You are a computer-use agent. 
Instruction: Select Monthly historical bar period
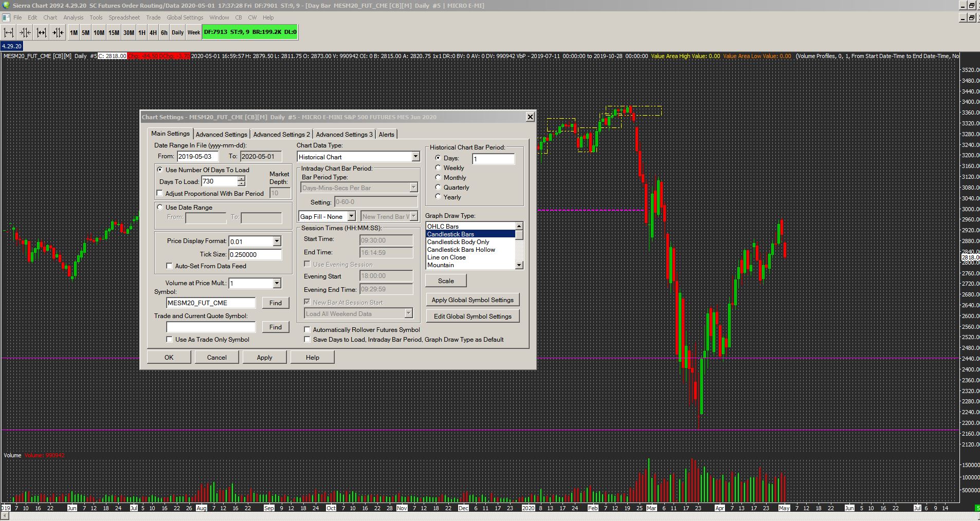(x=438, y=177)
